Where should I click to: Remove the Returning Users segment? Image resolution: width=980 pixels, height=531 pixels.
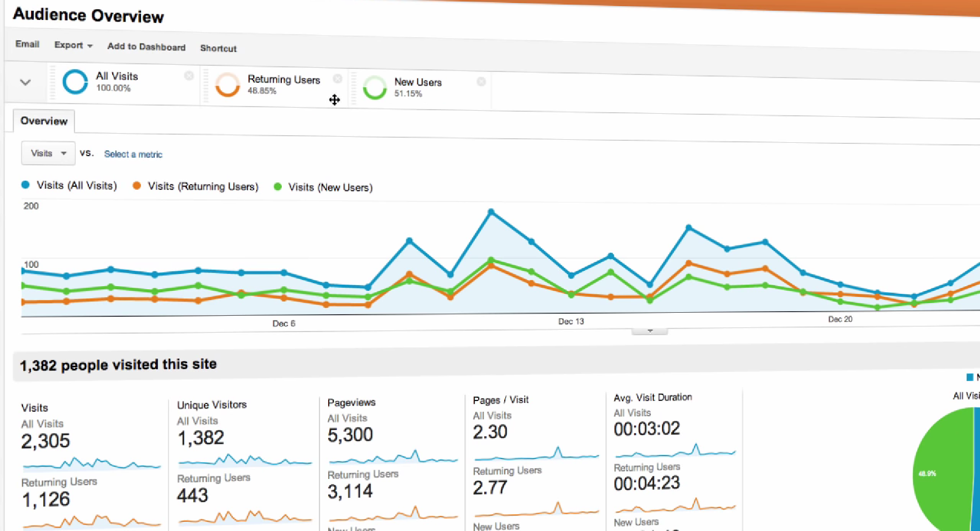coord(337,79)
